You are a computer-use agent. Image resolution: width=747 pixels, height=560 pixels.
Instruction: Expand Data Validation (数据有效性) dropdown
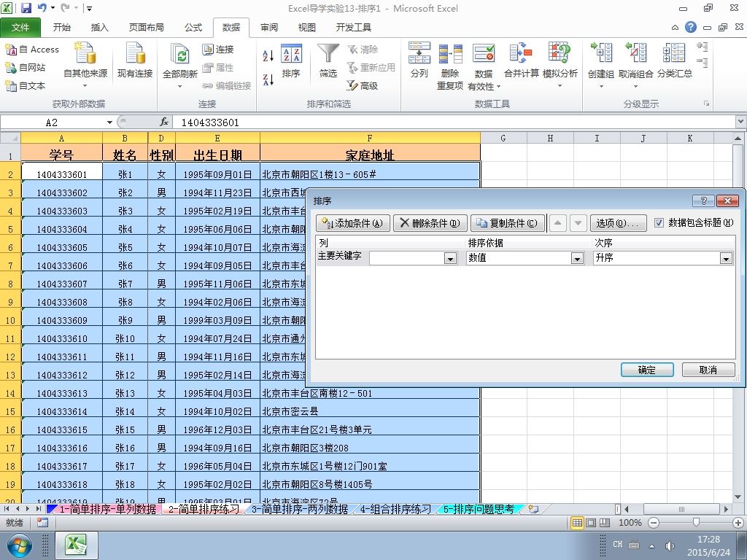tap(498, 87)
